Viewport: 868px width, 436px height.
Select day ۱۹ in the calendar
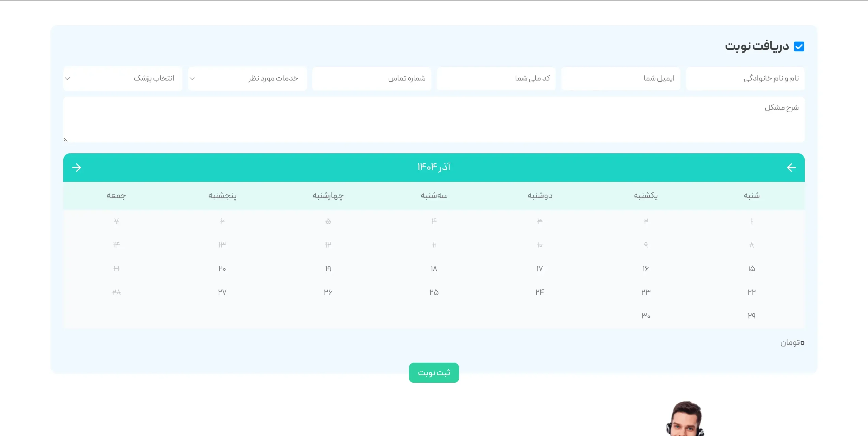click(328, 268)
